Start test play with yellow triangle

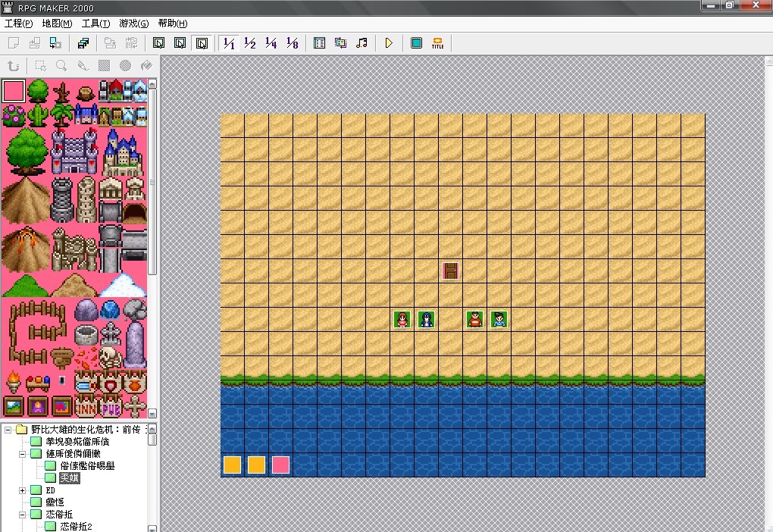point(389,43)
